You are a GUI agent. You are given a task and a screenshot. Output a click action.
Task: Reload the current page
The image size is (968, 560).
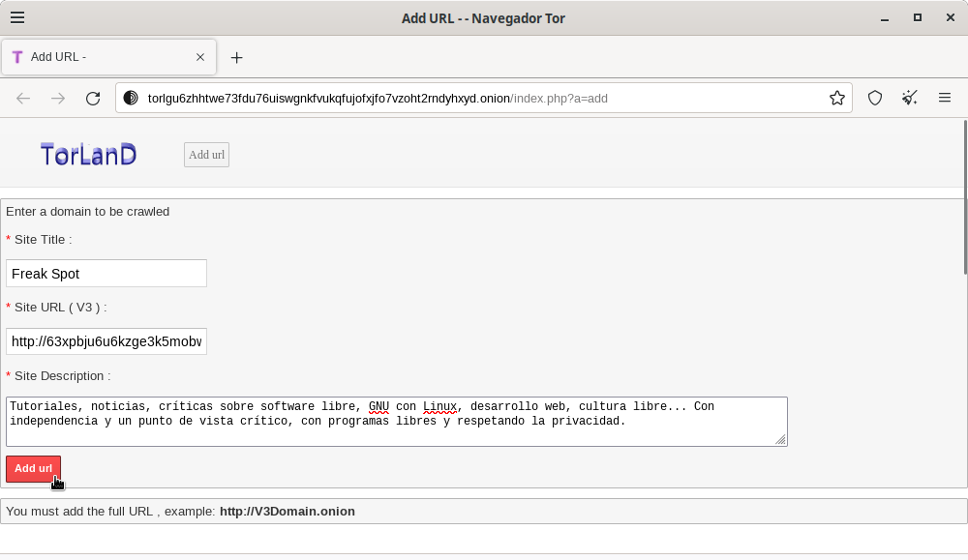click(92, 98)
